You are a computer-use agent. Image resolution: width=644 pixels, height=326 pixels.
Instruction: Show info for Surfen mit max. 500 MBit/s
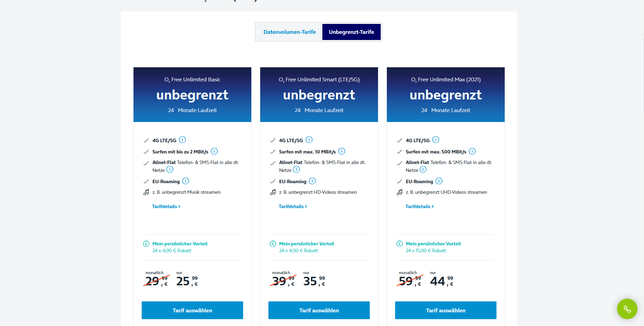coord(472,151)
